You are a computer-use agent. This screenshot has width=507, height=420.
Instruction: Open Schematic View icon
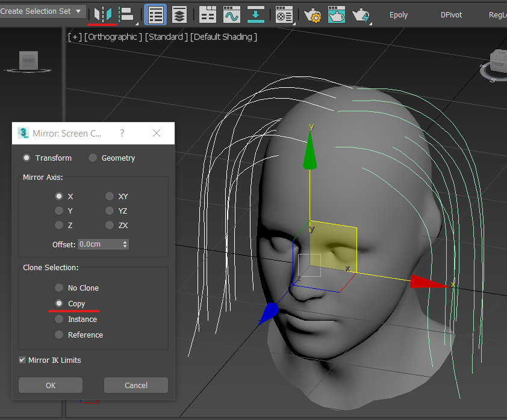coord(256,15)
